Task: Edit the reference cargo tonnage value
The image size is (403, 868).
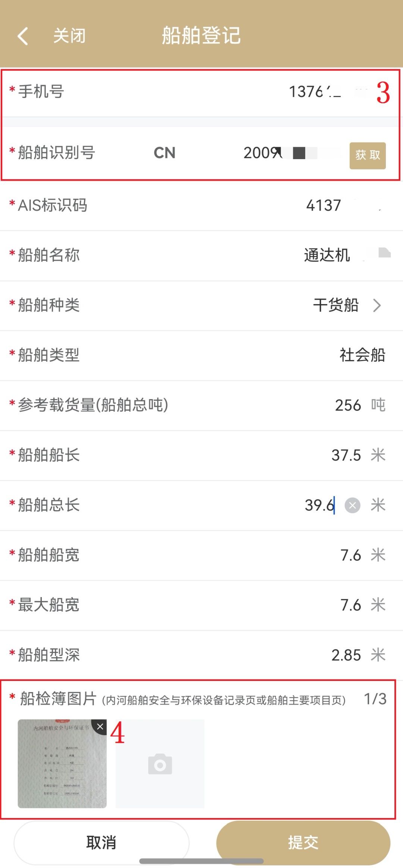Action: click(x=348, y=405)
